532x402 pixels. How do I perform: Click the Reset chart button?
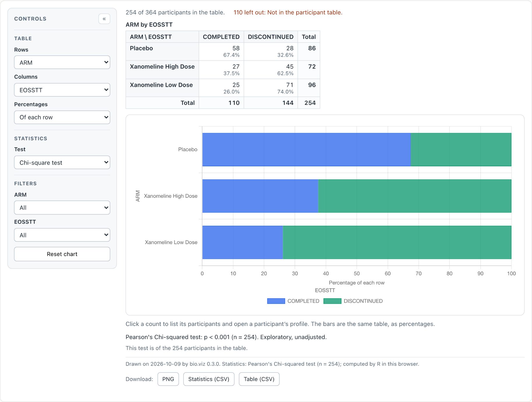pos(62,254)
